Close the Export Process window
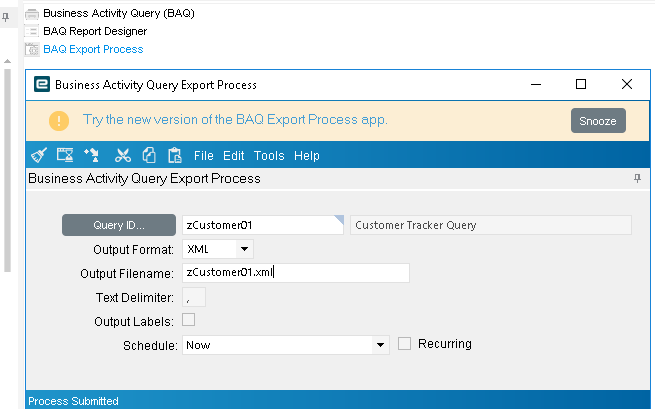655x409 pixels. pos(627,84)
